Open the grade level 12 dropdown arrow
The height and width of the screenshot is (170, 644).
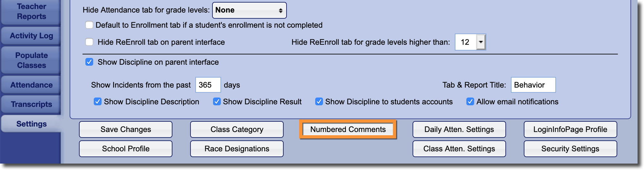[x=481, y=42]
